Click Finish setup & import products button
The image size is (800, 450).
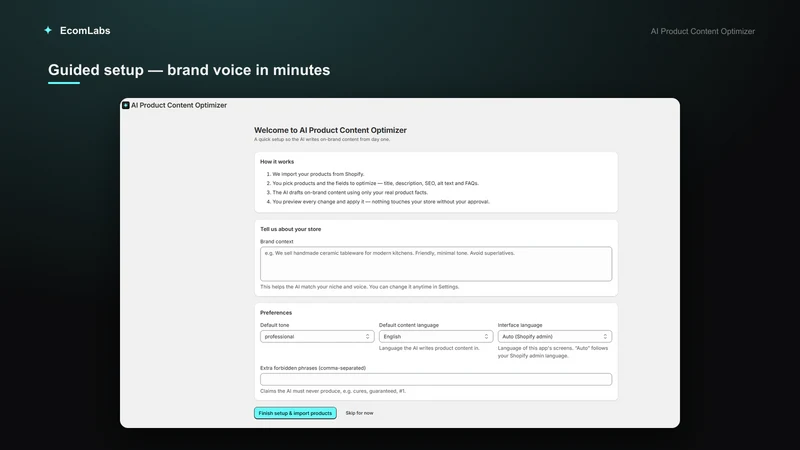point(295,413)
